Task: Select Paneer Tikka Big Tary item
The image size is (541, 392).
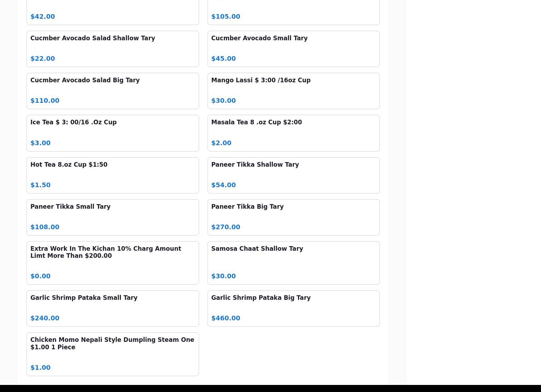Action: pos(293,217)
